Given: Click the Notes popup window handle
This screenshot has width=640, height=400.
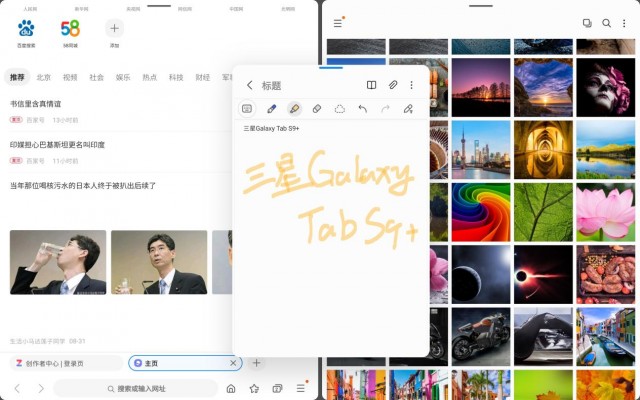Looking at the screenshot, I should click(331, 68).
